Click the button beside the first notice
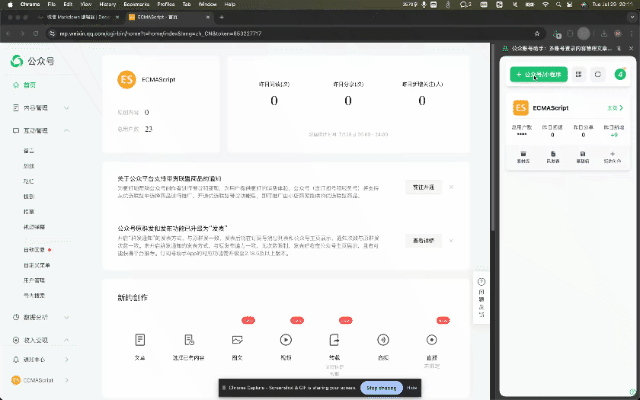Viewport: 640px width, 400px height. [x=423, y=187]
